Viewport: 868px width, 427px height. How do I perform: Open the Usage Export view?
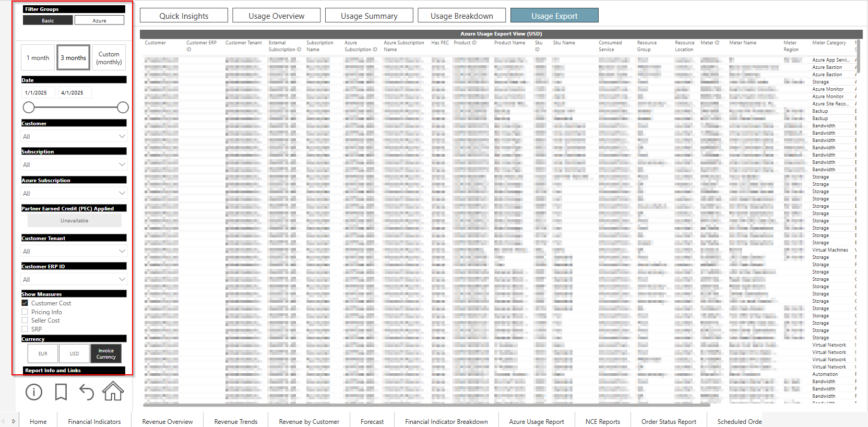(554, 16)
